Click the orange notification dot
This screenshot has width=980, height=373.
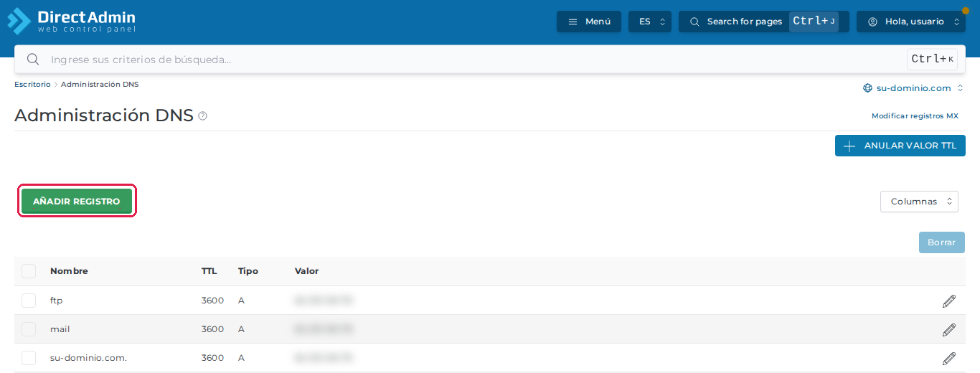[x=965, y=11]
